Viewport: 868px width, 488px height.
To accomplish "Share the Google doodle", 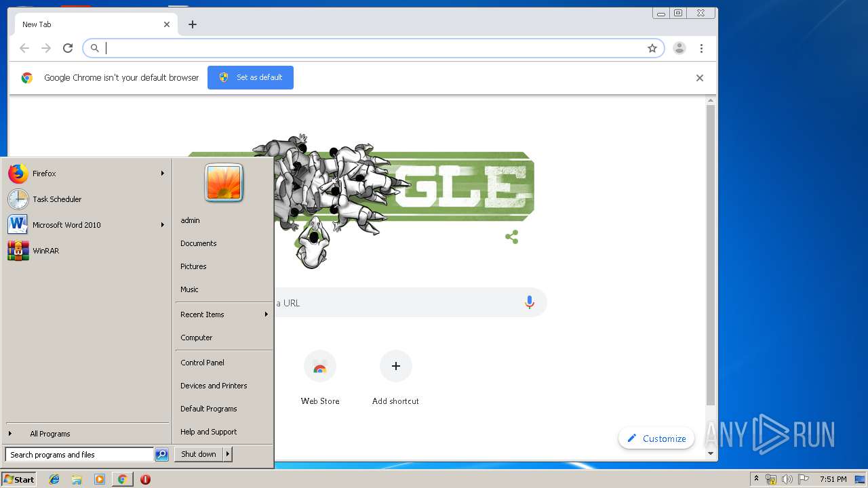I will (x=512, y=237).
